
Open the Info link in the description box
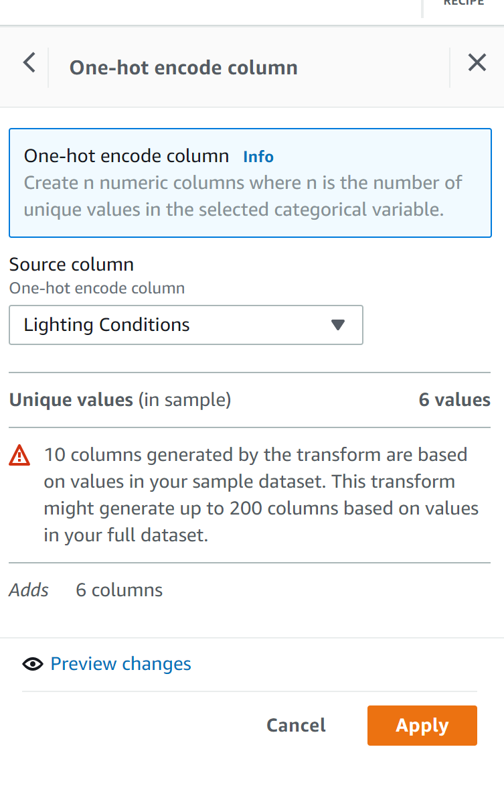(258, 157)
